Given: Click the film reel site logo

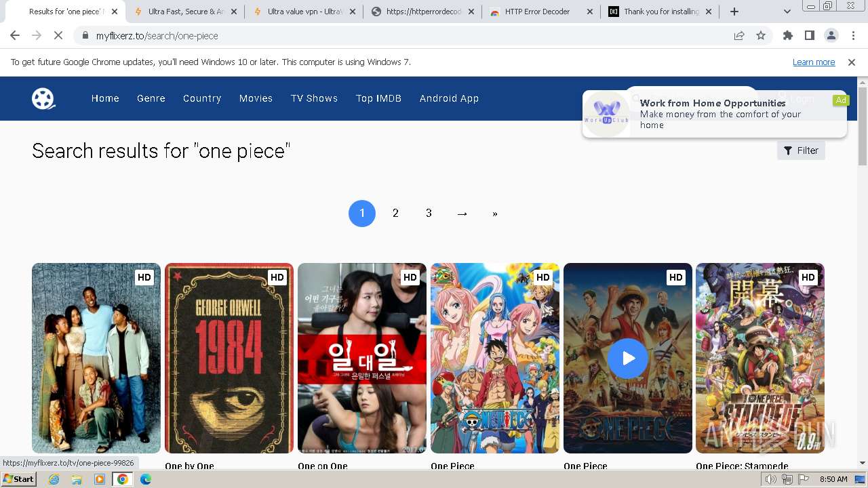Looking at the screenshot, I should coord(43,98).
